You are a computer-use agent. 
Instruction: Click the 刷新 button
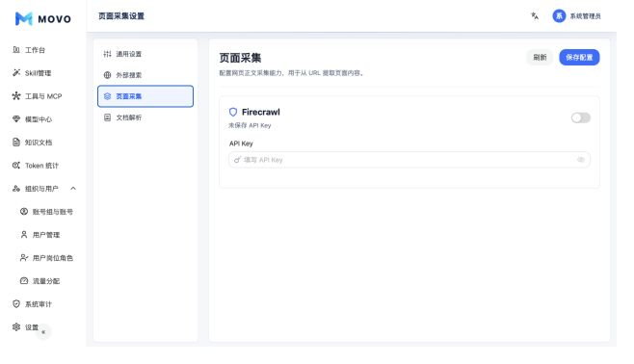tap(540, 58)
